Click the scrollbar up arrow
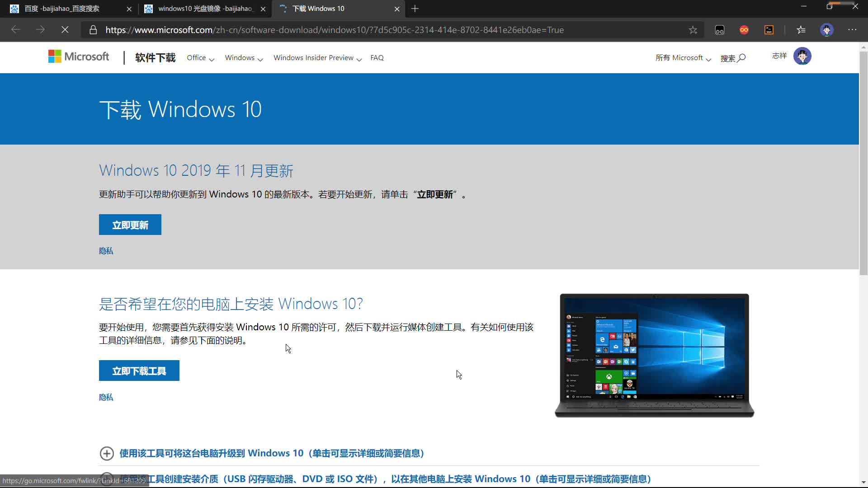The width and height of the screenshot is (868, 488). click(863, 47)
